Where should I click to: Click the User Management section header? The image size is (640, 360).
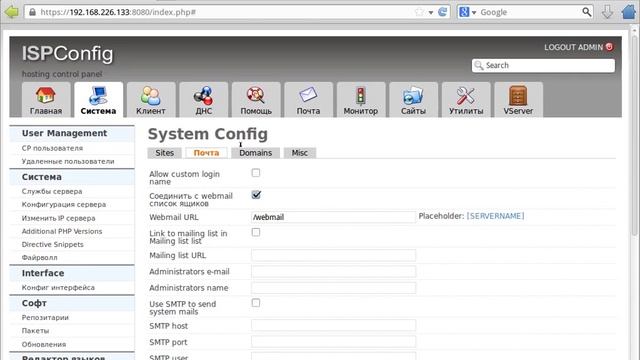[x=72, y=133]
